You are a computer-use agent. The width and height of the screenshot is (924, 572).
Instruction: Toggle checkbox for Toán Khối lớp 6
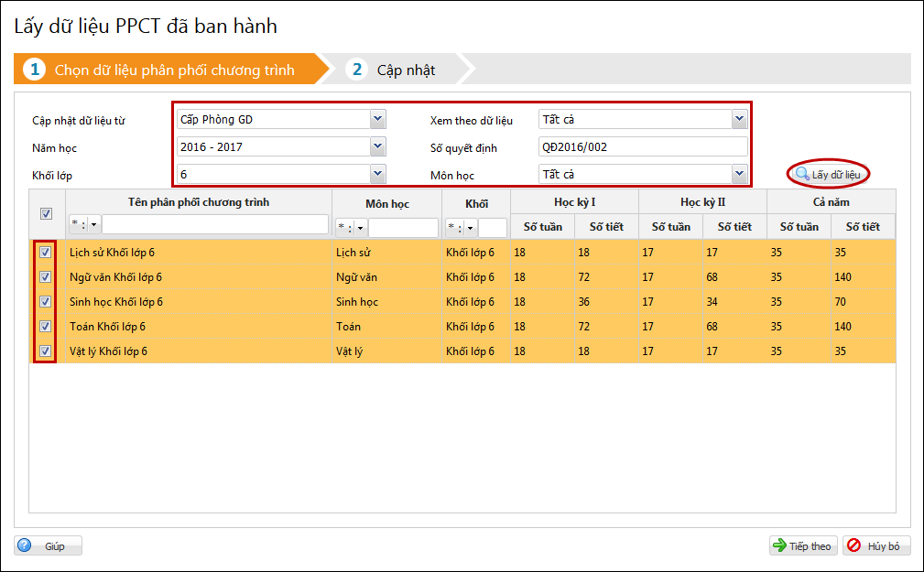[46, 327]
